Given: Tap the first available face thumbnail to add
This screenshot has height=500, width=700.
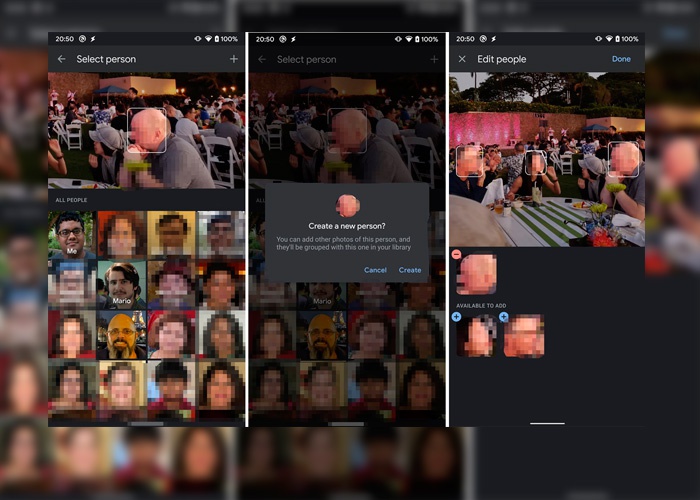Looking at the screenshot, I should tap(477, 336).
